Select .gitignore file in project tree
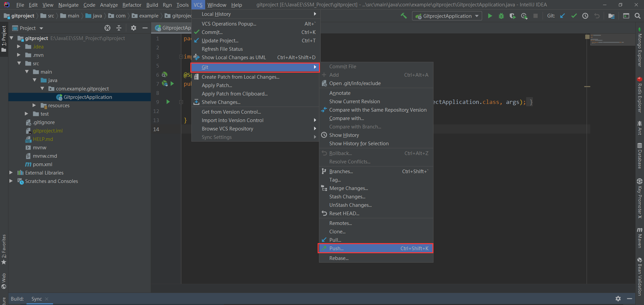 [x=44, y=122]
